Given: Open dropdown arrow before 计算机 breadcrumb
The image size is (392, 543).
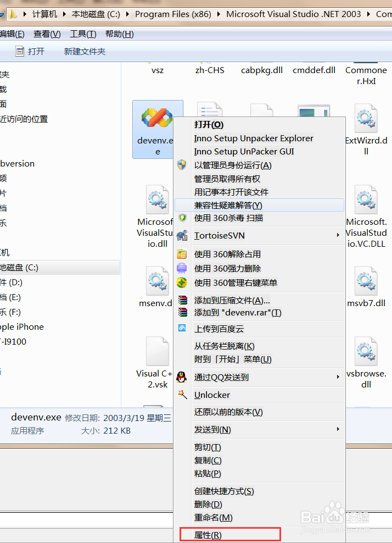Looking at the screenshot, I should 25,14.
